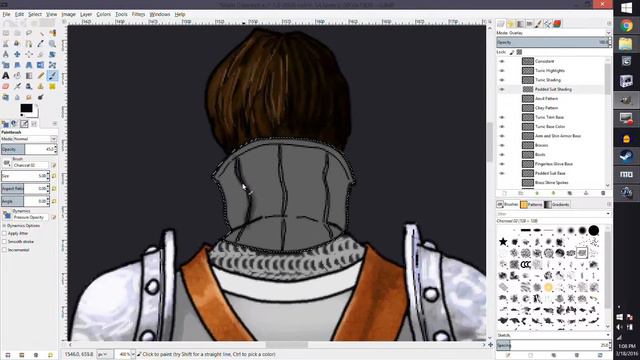The height and width of the screenshot is (360, 640).
Task: Select the Airbrush tool
Action: pos(17,86)
